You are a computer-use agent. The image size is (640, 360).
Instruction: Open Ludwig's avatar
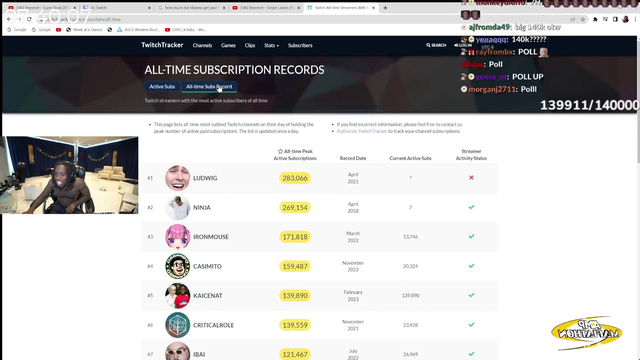point(178,178)
